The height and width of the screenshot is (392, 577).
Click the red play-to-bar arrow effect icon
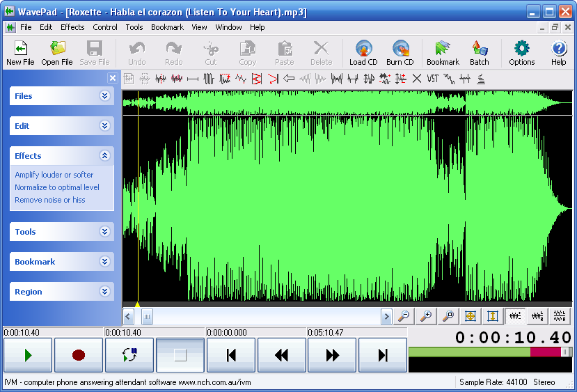pyautogui.click(x=273, y=79)
